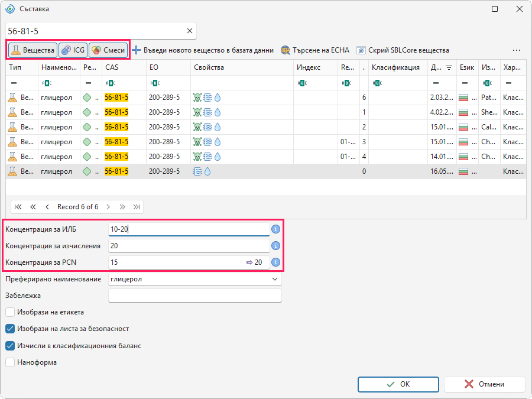This screenshot has height=399, width=532.
Task: Go to previous record
Action: (47, 207)
